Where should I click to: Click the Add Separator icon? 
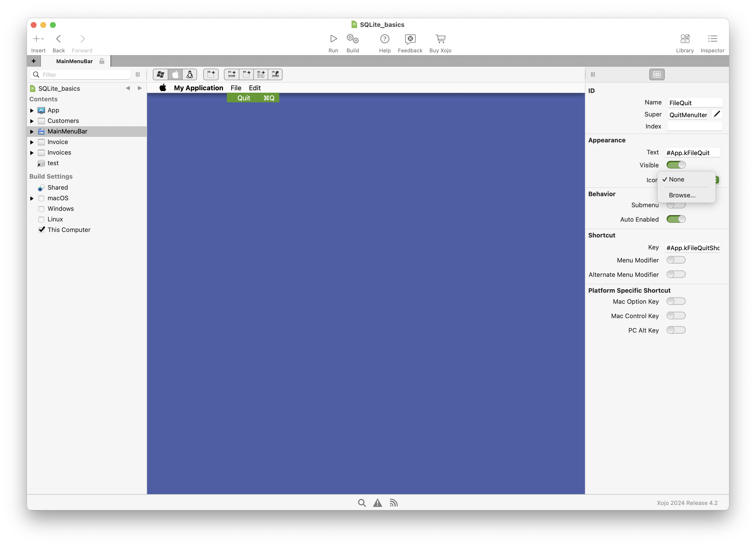(246, 74)
